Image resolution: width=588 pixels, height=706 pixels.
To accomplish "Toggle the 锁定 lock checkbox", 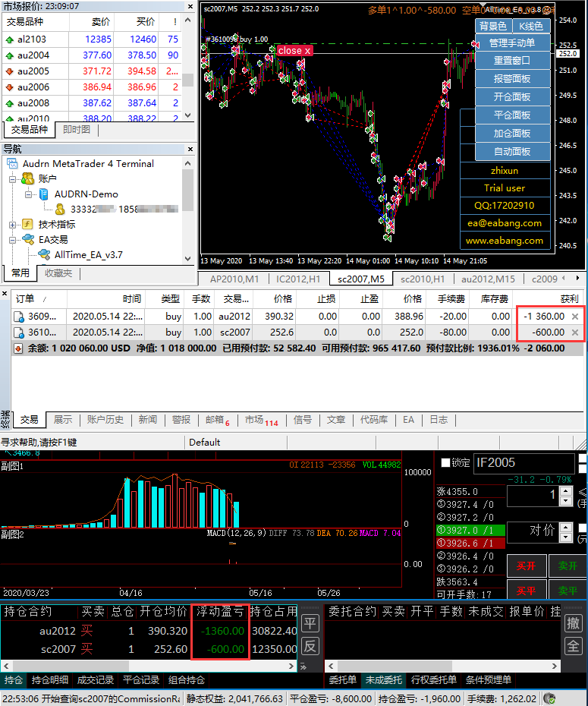I will (x=445, y=462).
